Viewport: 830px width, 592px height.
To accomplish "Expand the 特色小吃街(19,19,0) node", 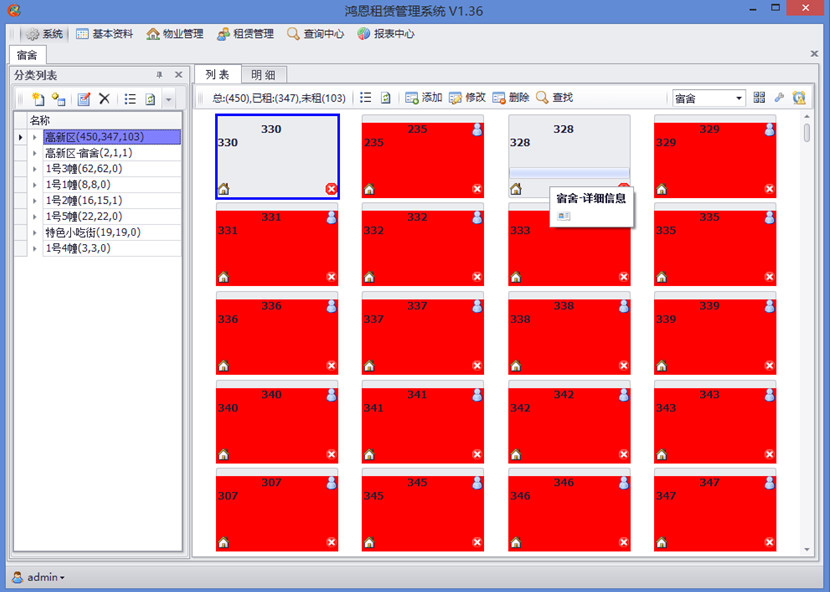I will pyautogui.click(x=34, y=232).
